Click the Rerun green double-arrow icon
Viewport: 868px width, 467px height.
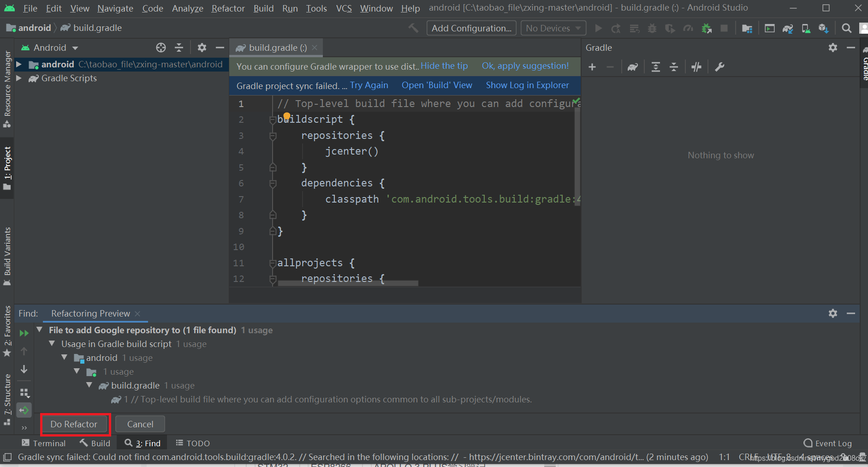[x=24, y=333]
